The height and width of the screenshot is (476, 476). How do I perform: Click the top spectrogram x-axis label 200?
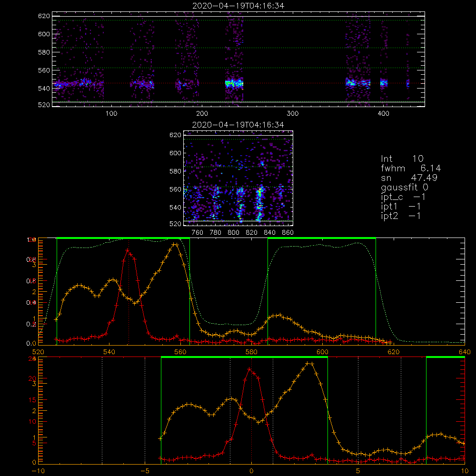[202, 114]
